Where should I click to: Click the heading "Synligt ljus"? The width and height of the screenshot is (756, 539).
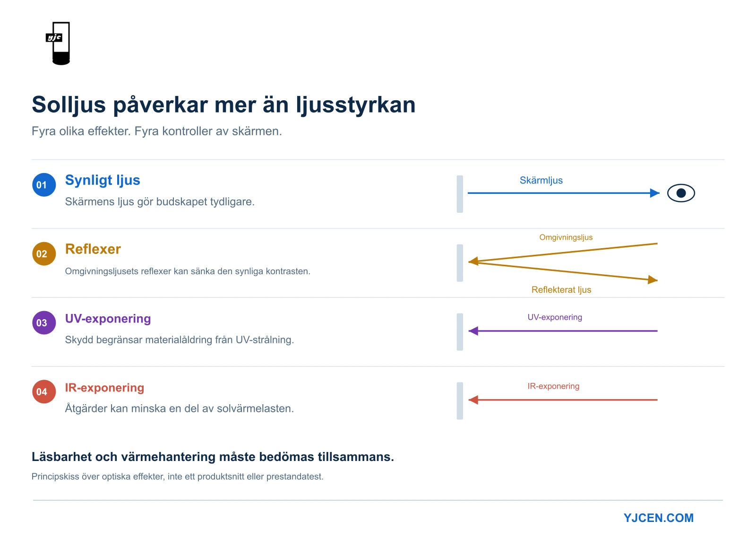[x=103, y=180]
